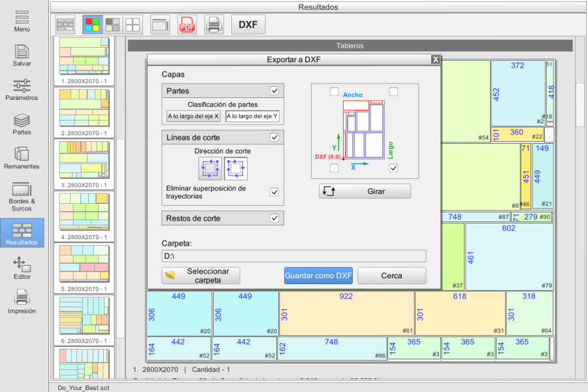The width and height of the screenshot is (588, 392).
Task: Click the '1. 2800X2070 | Cantidad - 1' info text
Action: tap(181, 370)
